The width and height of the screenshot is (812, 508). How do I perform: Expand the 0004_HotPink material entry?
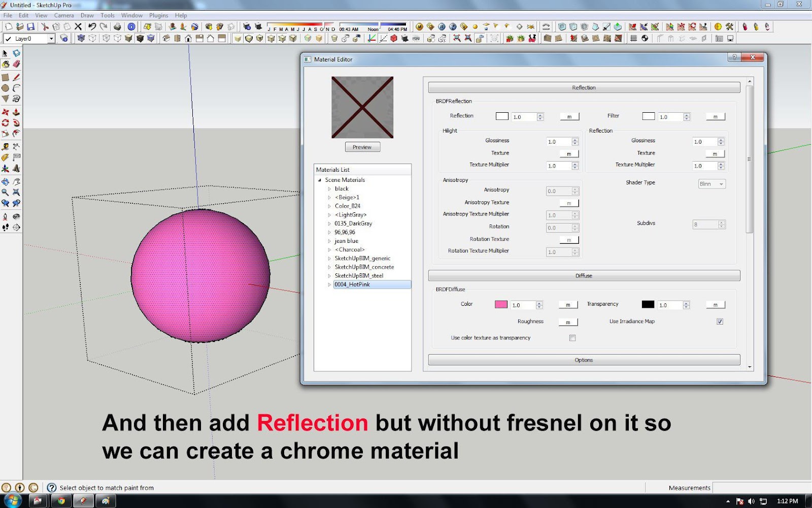pyautogui.click(x=329, y=284)
